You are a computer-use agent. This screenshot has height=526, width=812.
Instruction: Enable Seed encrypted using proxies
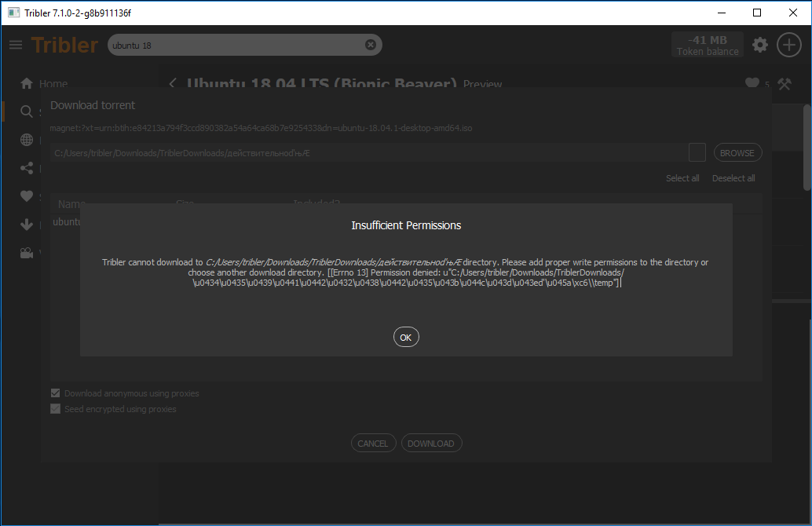tap(55, 408)
